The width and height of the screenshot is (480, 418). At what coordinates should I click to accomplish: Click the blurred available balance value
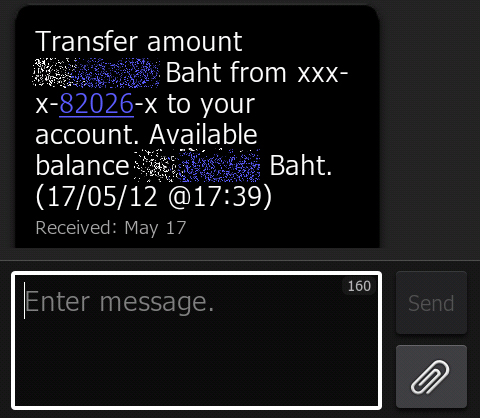(197, 166)
